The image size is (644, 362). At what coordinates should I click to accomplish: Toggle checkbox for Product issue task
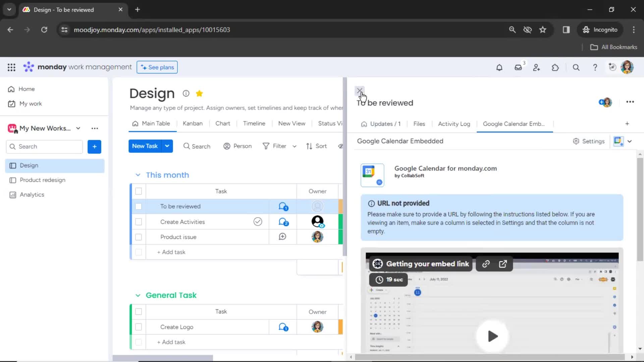[139, 237]
